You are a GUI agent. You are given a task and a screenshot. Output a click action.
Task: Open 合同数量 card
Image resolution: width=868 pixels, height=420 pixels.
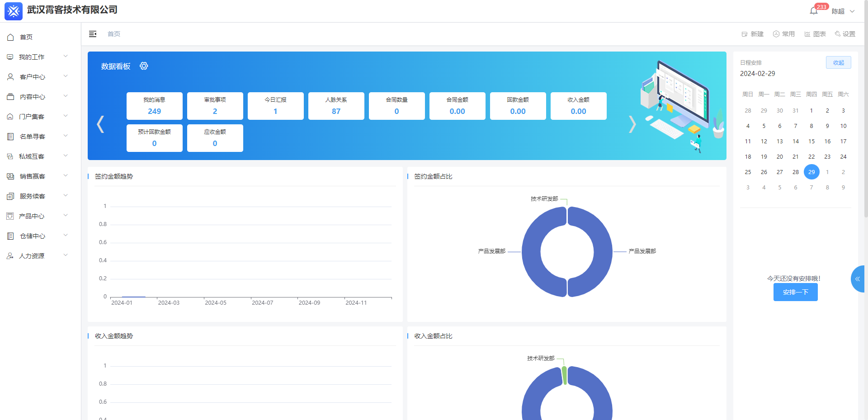pos(397,106)
